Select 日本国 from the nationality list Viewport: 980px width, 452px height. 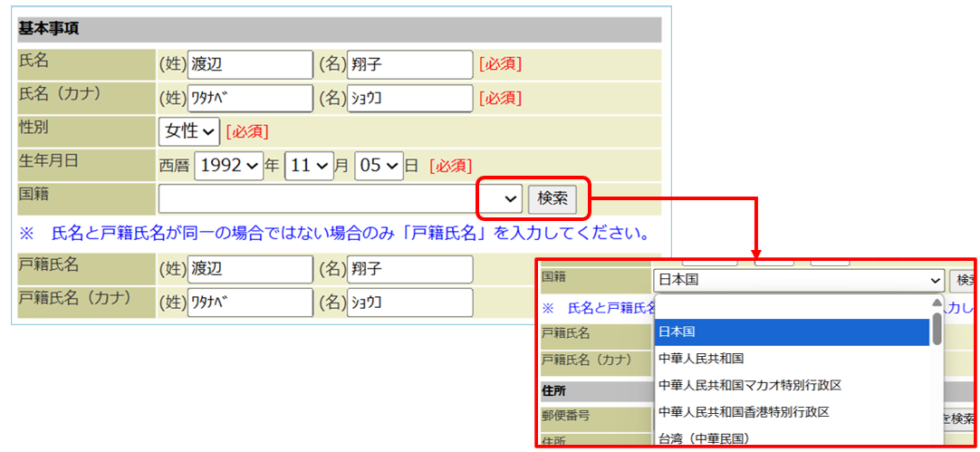click(791, 332)
